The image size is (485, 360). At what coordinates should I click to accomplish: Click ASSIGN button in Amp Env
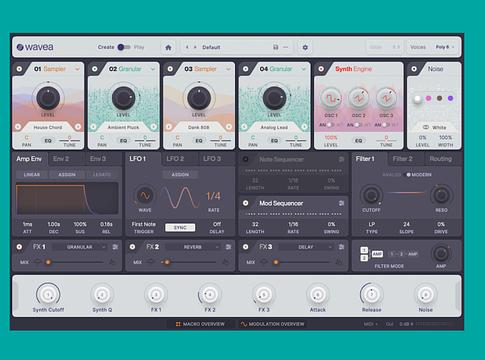(x=67, y=174)
